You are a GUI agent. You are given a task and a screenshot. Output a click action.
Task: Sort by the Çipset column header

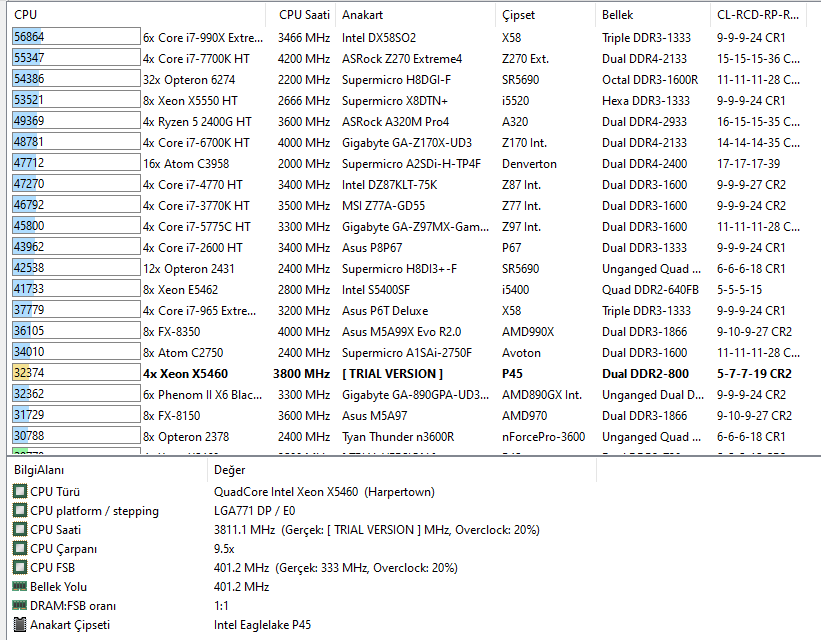tap(545, 15)
